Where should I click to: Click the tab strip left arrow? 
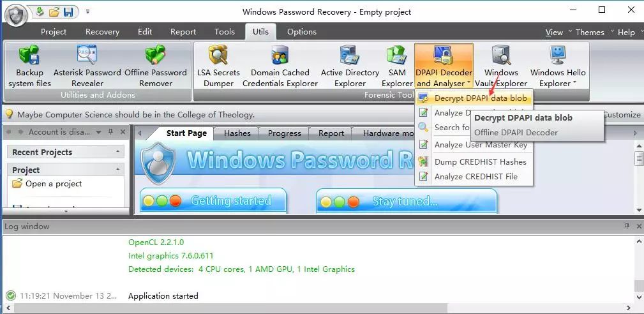click(140, 133)
